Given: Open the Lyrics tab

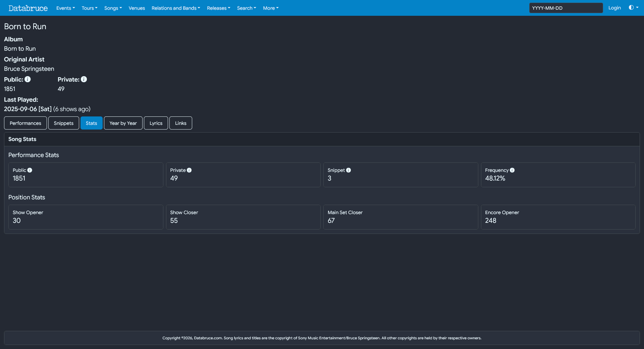Looking at the screenshot, I should pyautogui.click(x=156, y=123).
